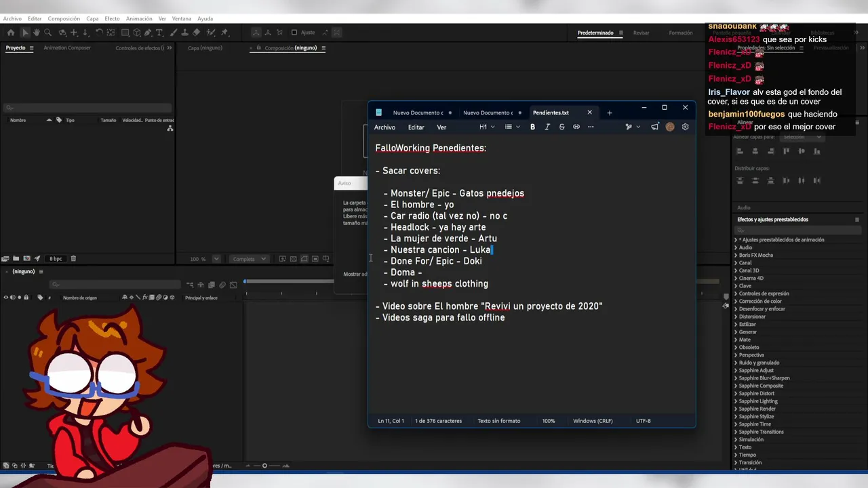
Task: Open the Efecto menu
Action: coord(112,19)
